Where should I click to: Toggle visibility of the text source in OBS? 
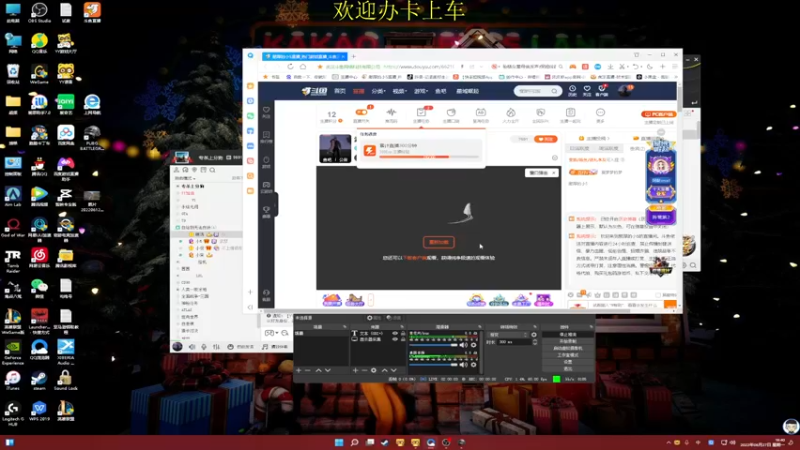point(395,334)
